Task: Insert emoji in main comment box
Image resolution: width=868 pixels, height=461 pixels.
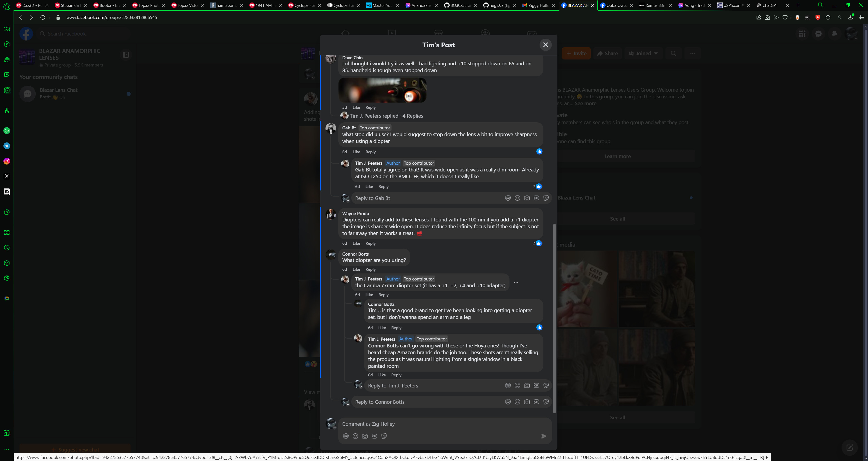Action: (355, 436)
